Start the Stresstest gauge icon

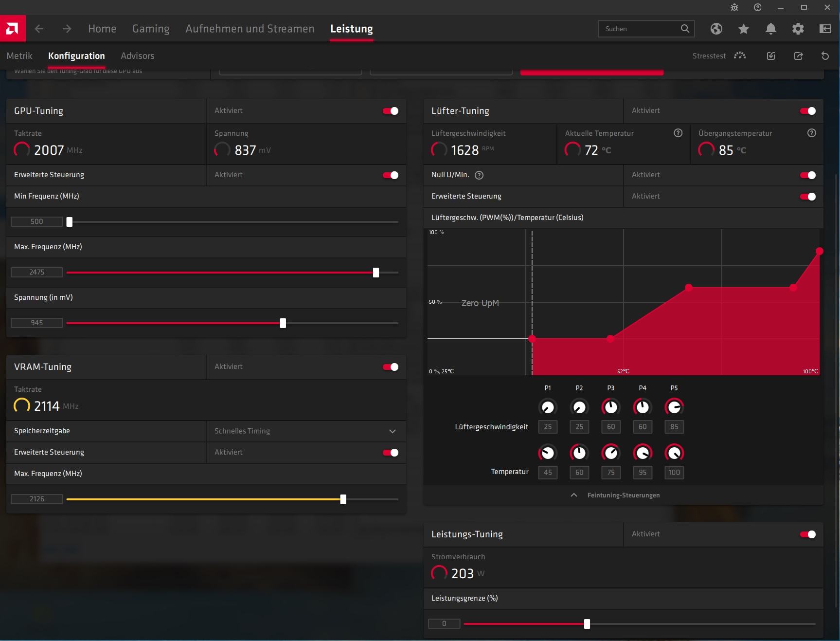tap(740, 55)
